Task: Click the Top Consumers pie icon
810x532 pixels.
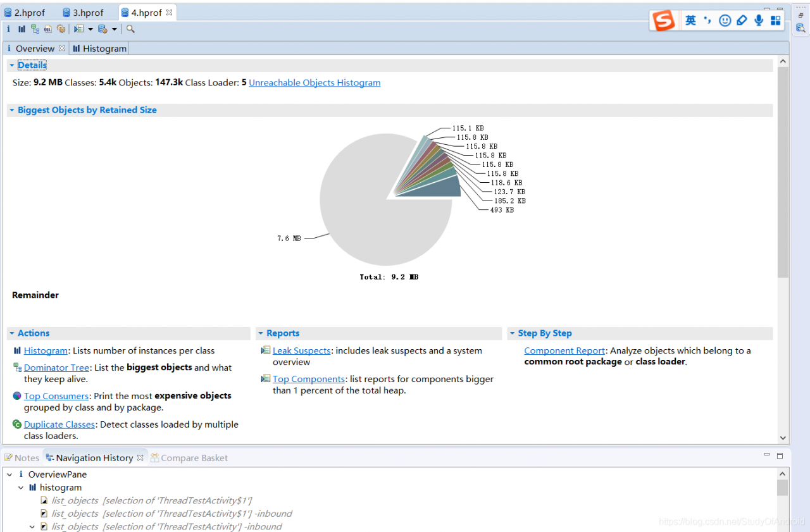Action: click(x=17, y=395)
